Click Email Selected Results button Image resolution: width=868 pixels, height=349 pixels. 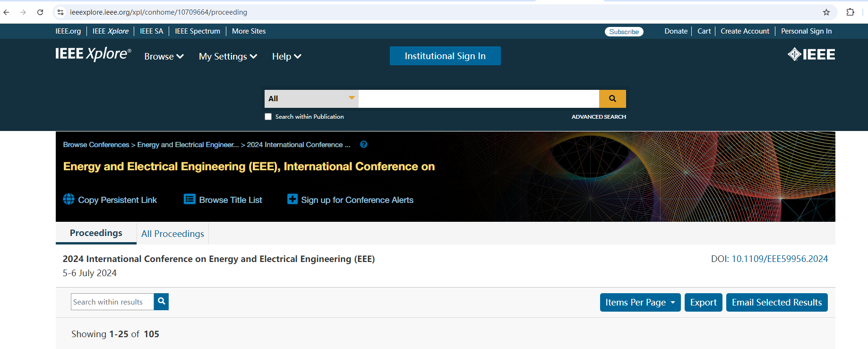click(x=777, y=303)
